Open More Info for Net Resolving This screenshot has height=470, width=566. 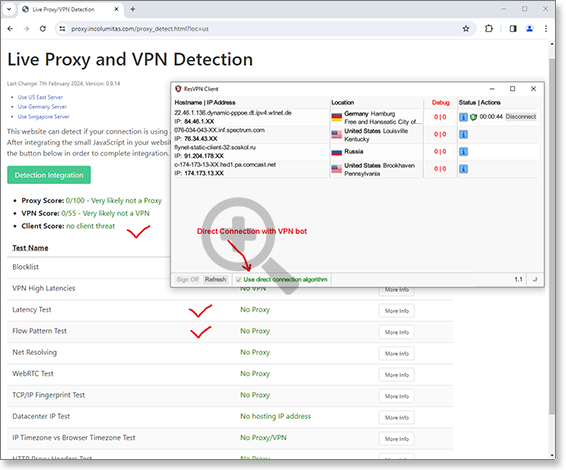pos(397,353)
